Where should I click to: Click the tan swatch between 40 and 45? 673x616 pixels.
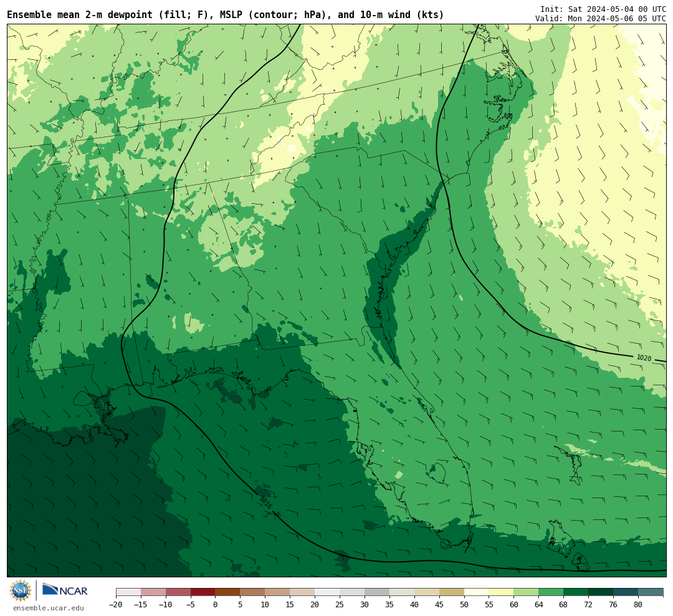(x=427, y=592)
